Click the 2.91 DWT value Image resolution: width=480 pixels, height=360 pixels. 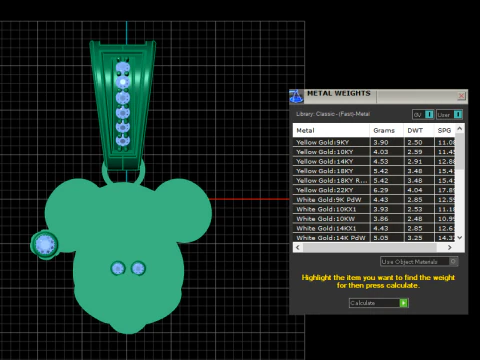(x=415, y=161)
